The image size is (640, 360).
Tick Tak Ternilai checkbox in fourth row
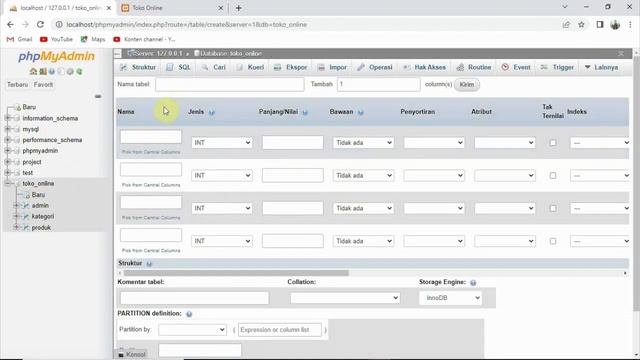tap(553, 241)
